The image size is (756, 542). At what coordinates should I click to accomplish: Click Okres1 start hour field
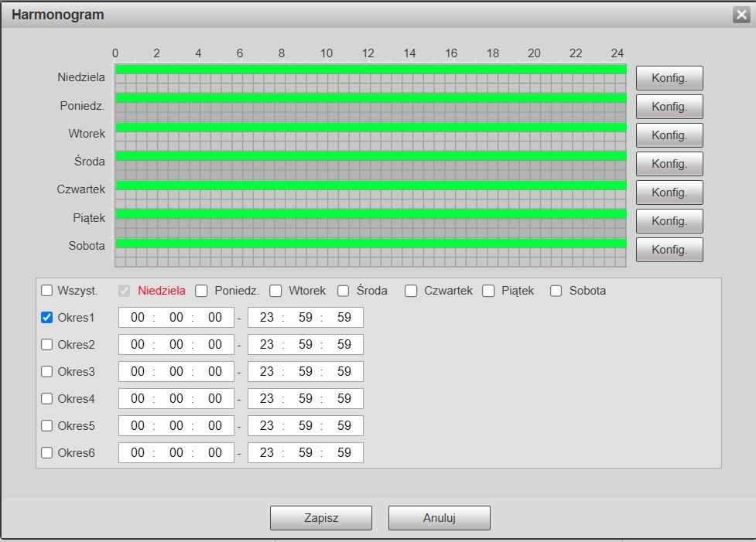[x=138, y=318]
